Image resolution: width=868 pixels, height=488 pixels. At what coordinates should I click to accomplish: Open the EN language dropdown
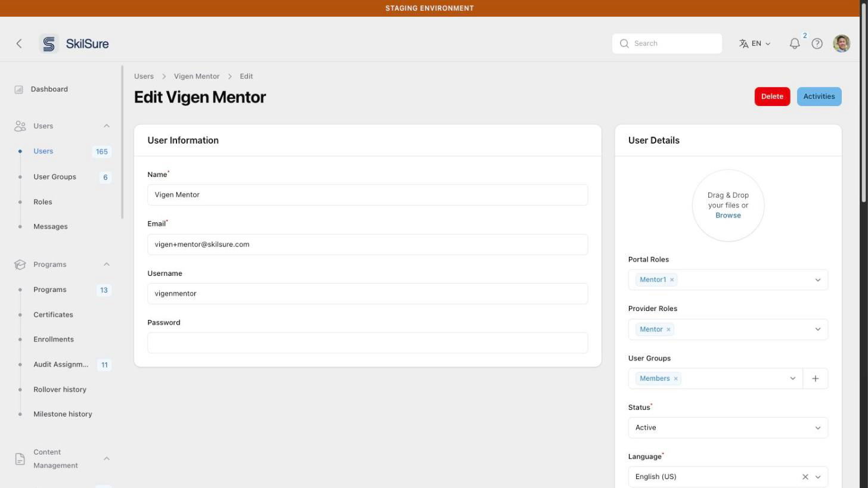(755, 43)
